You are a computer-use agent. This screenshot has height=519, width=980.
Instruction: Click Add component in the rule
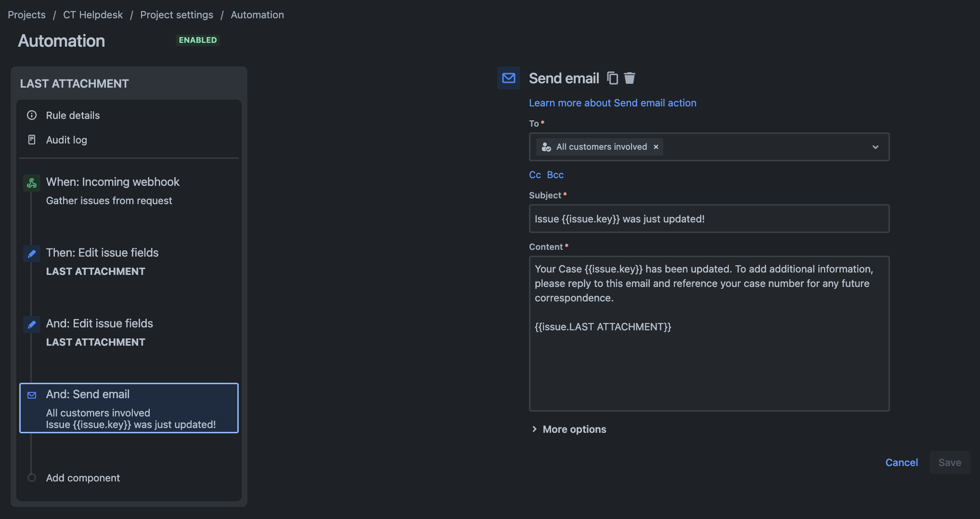click(83, 478)
